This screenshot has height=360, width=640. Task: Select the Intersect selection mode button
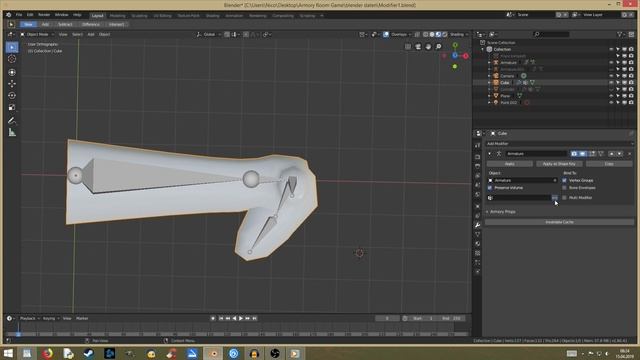tap(116, 24)
